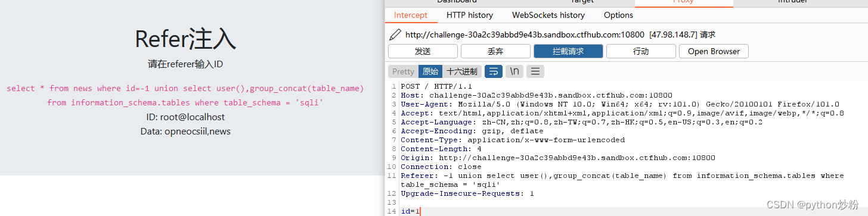868x216 pixels.
Task: Click the Host header line
Action: (537, 95)
